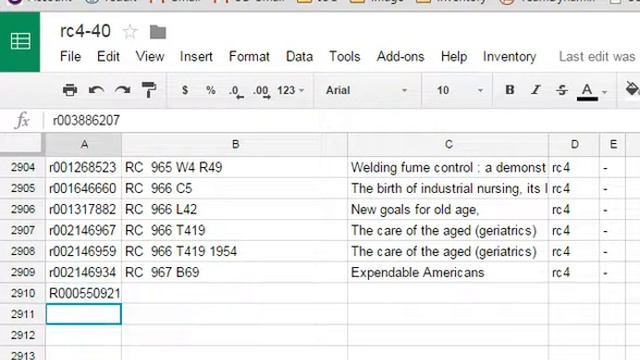Open the Inventory menu

pos(509,57)
